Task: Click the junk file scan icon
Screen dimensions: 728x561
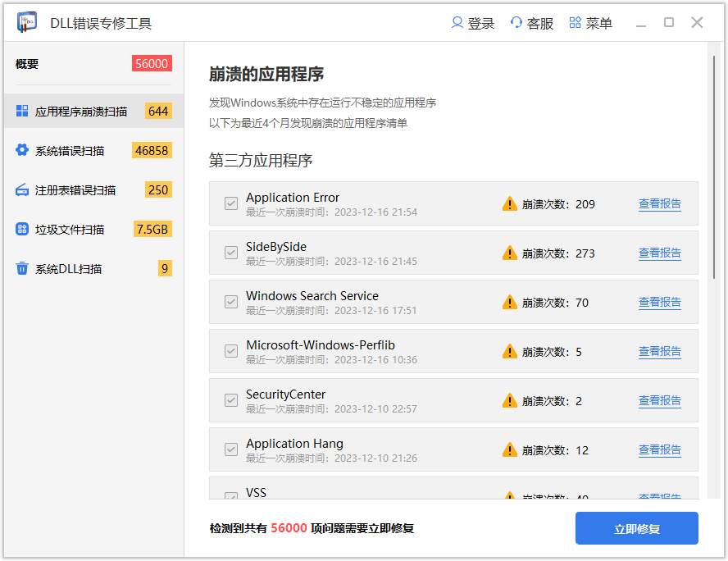Action: coord(22,229)
